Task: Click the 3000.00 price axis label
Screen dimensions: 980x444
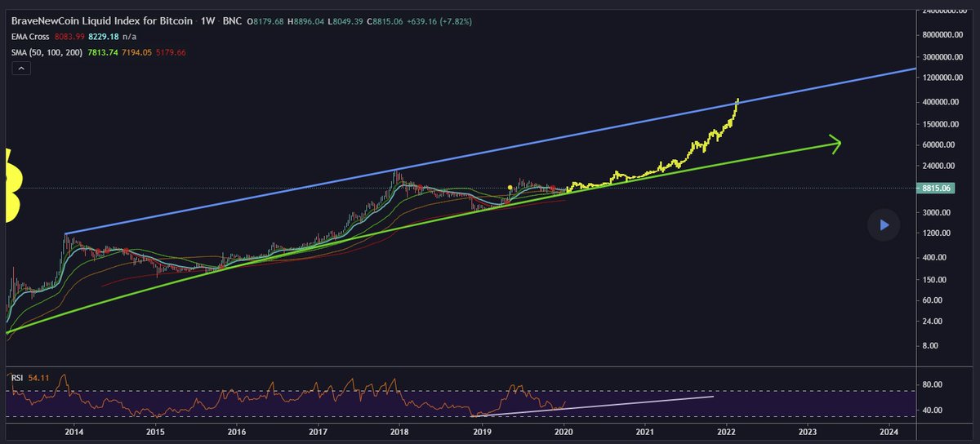Action: (937, 212)
